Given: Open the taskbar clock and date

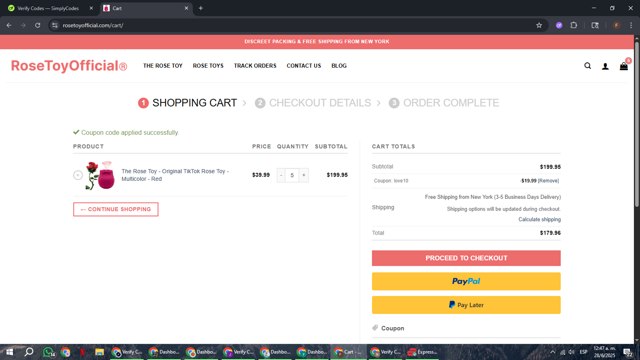Looking at the screenshot, I should click(x=605, y=352).
